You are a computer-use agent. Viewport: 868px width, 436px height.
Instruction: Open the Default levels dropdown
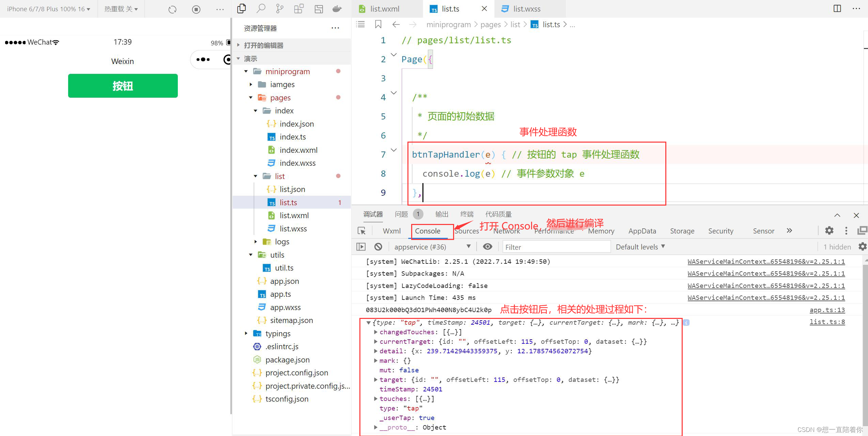click(x=640, y=247)
